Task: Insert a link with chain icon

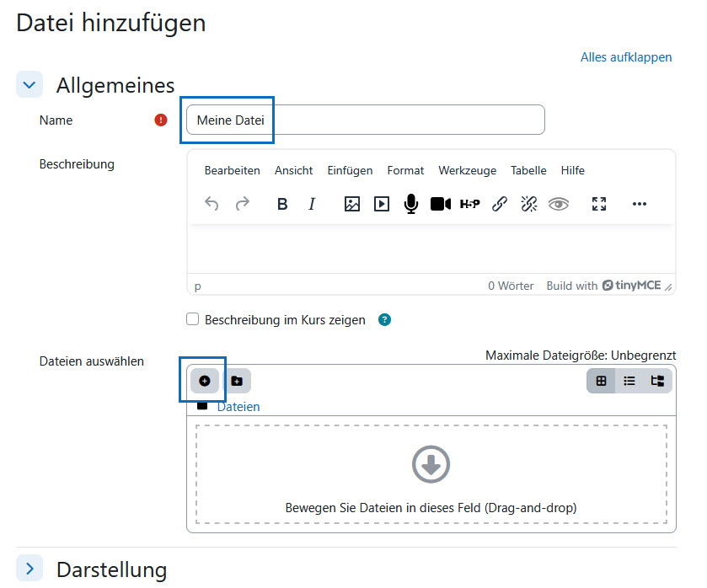Action: pyautogui.click(x=500, y=204)
